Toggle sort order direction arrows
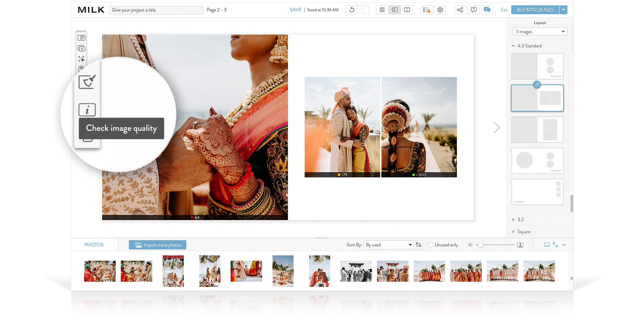This screenshot has height=325, width=644. coord(419,245)
